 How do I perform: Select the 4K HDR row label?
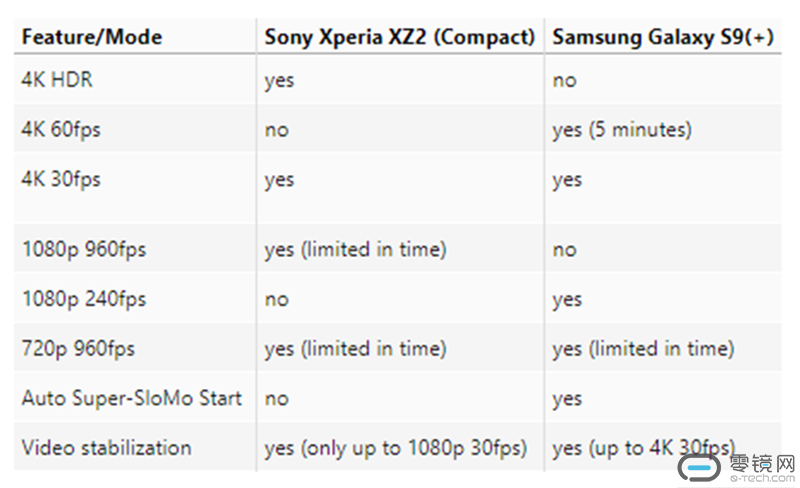click(x=57, y=80)
